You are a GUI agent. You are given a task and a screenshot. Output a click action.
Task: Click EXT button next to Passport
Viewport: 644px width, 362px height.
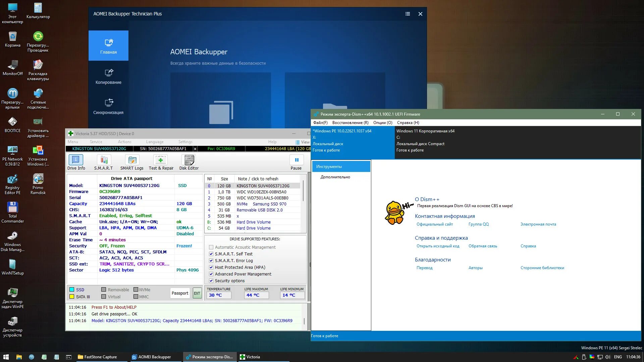[x=198, y=293]
